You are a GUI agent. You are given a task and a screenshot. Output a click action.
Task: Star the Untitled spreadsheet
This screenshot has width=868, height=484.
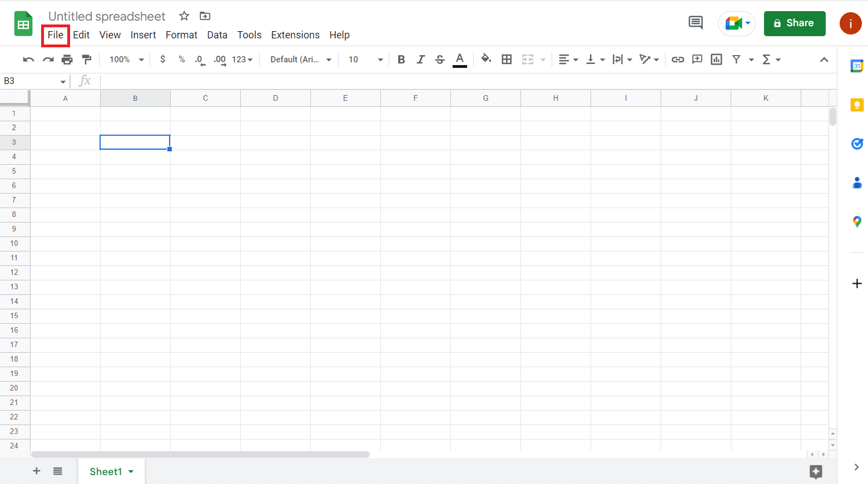pyautogui.click(x=184, y=16)
